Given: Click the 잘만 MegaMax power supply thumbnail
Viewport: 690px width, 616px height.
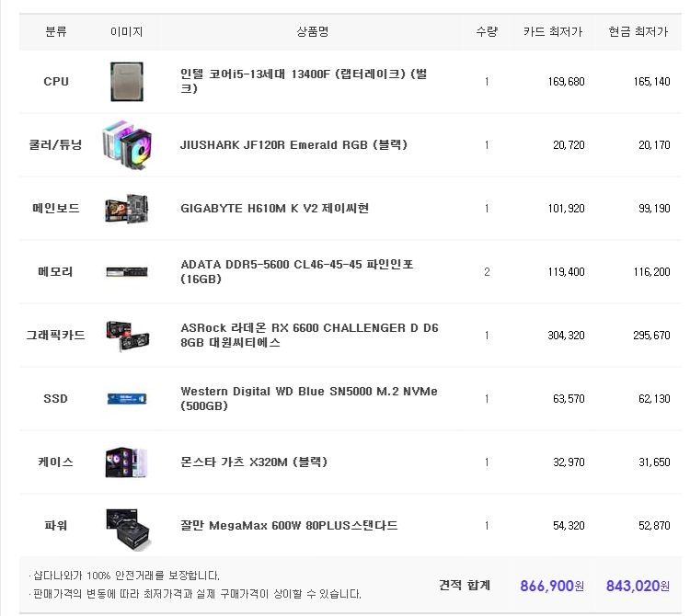Looking at the screenshot, I should (x=128, y=529).
